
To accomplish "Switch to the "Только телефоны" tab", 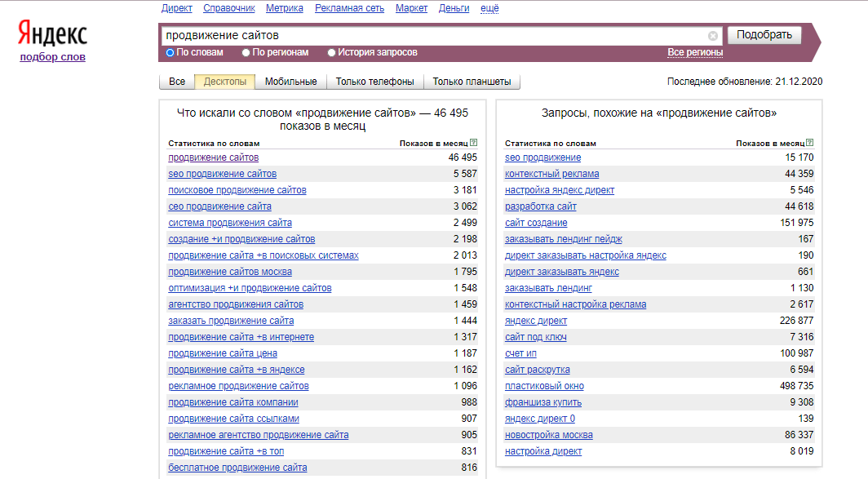I will click(374, 82).
